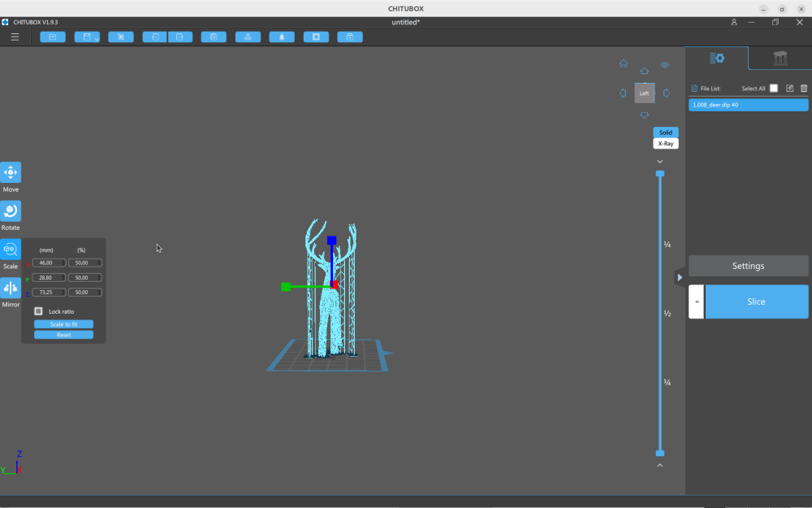This screenshot has width=812, height=508.
Task: Select 1.008_deer.dlp #0 in file list
Action: point(749,105)
